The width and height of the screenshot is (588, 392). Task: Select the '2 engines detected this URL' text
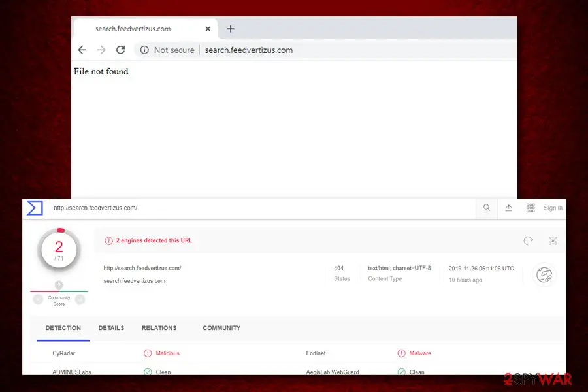(x=154, y=240)
